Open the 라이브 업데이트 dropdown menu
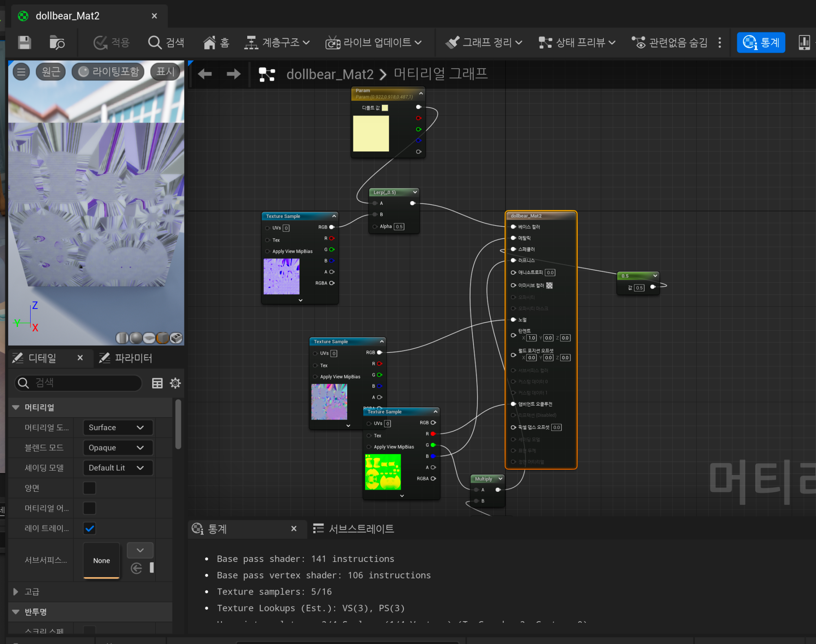The height and width of the screenshot is (644, 816). coord(373,42)
